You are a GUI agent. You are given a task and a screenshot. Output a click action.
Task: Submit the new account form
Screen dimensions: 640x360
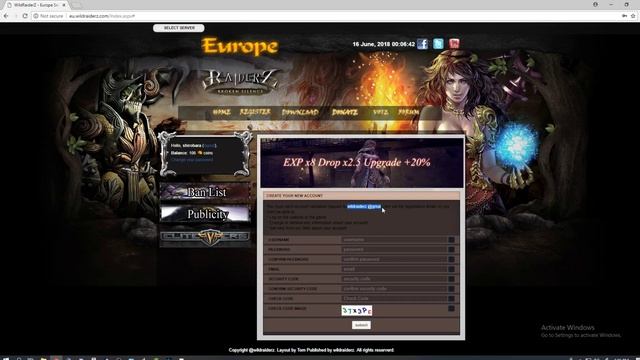click(361, 325)
